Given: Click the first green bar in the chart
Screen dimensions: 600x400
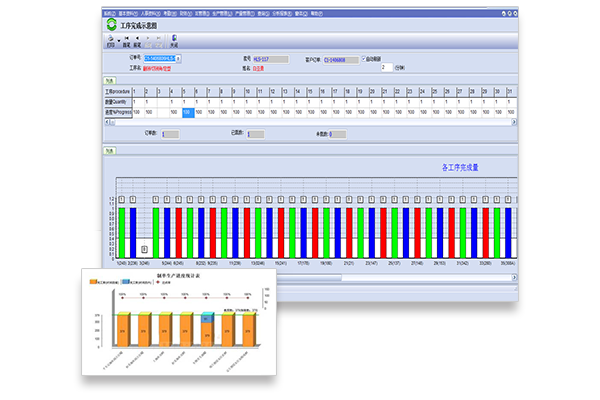Looking at the screenshot, I should point(122,233).
